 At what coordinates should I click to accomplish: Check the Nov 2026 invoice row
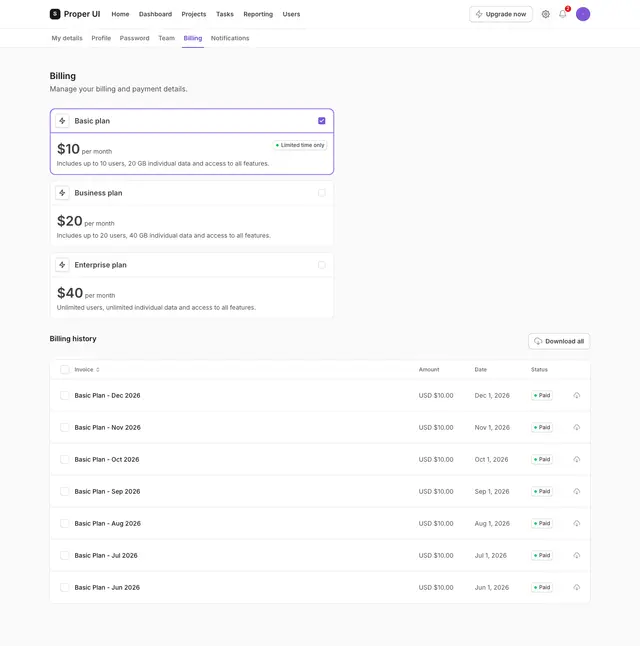point(65,427)
